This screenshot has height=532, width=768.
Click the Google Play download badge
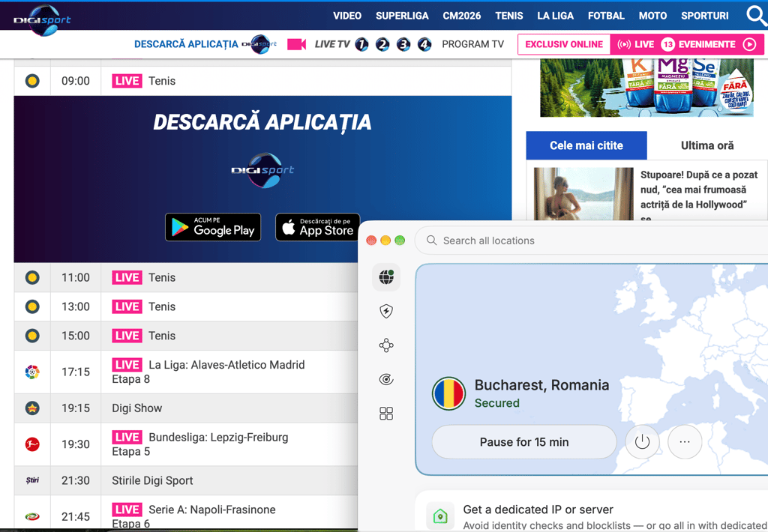[x=213, y=227]
